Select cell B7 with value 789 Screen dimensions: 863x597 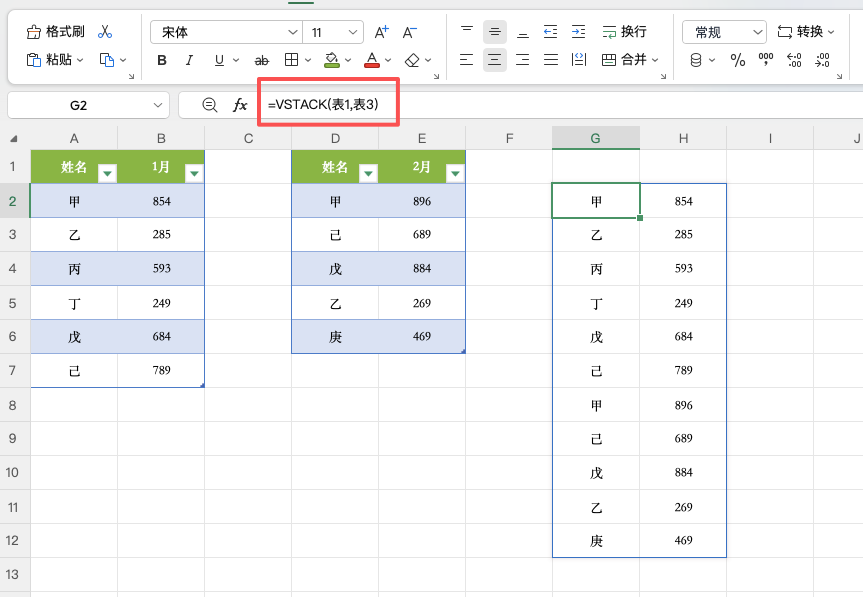point(161,370)
